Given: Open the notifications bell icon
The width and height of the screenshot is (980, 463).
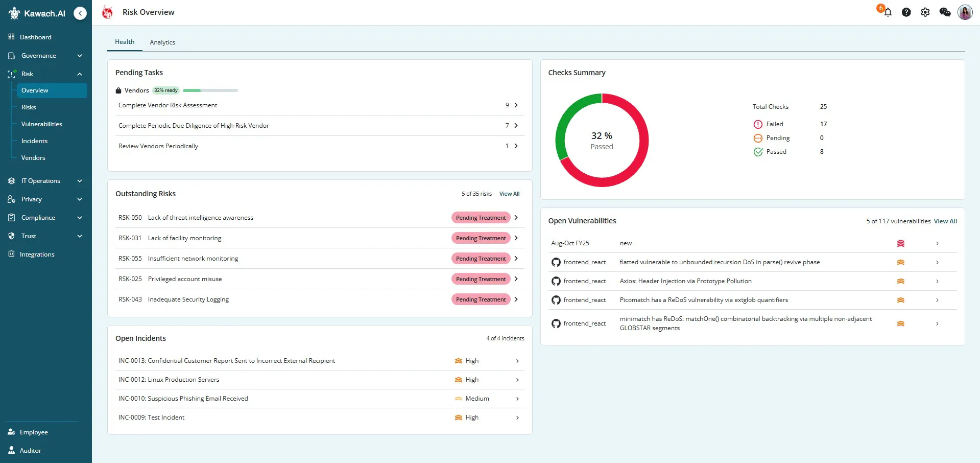Looking at the screenshot, I should pyautogui.click(x=888, y=12).
